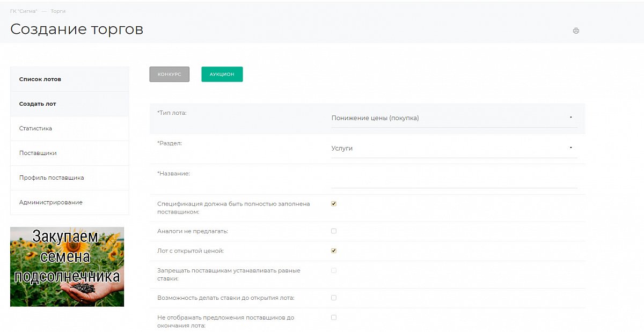Open Профиль поставщика page
The width and height of the screenshot is (644, 332).
[x=52, y=178]
